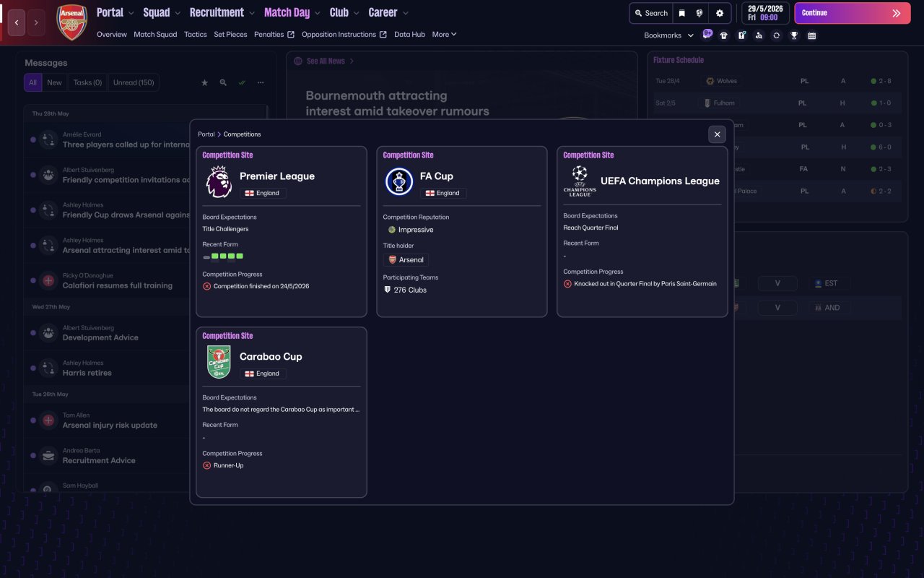Open the three-dots menu in Messages panel
The image size is (924, 578).
coord(261,83)
